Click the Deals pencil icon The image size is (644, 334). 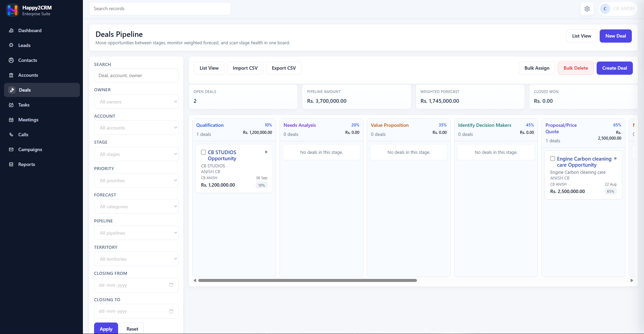click(12, 90)
